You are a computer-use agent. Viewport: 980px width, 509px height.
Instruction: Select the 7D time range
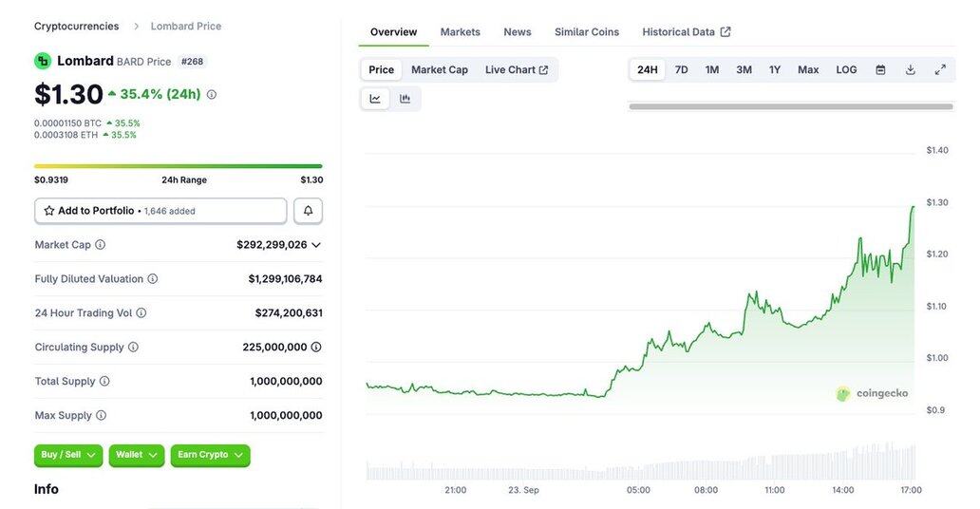pos(681,69)
